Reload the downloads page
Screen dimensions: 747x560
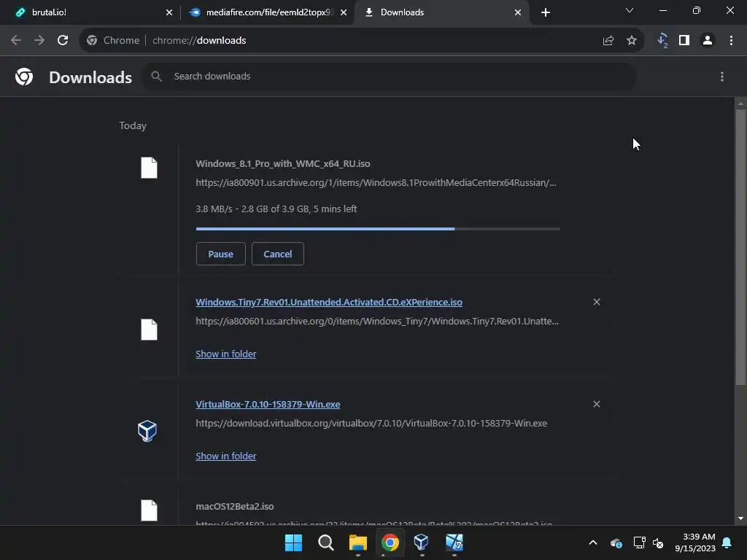[63, 41]
